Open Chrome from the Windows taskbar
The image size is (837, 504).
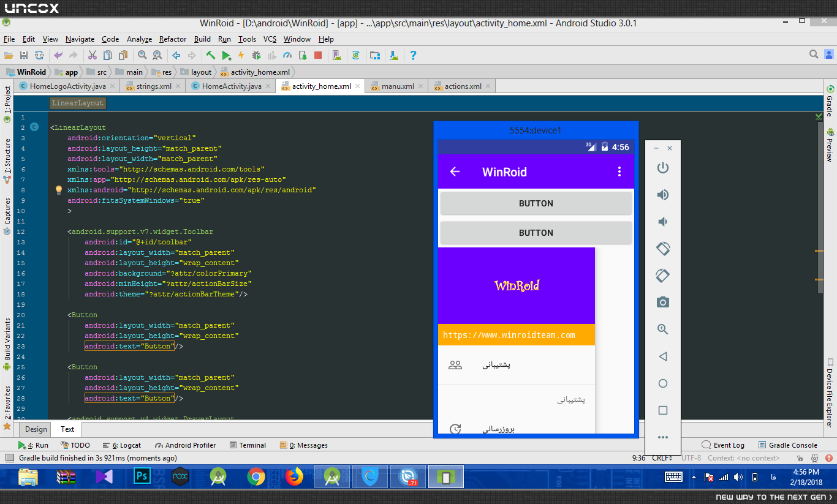click(256, 476)
